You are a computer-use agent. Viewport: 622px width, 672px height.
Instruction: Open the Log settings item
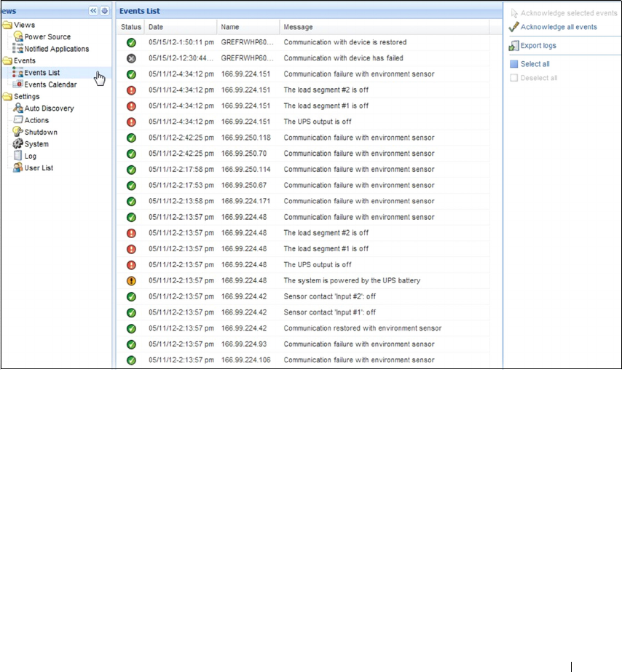coord(30,156)
